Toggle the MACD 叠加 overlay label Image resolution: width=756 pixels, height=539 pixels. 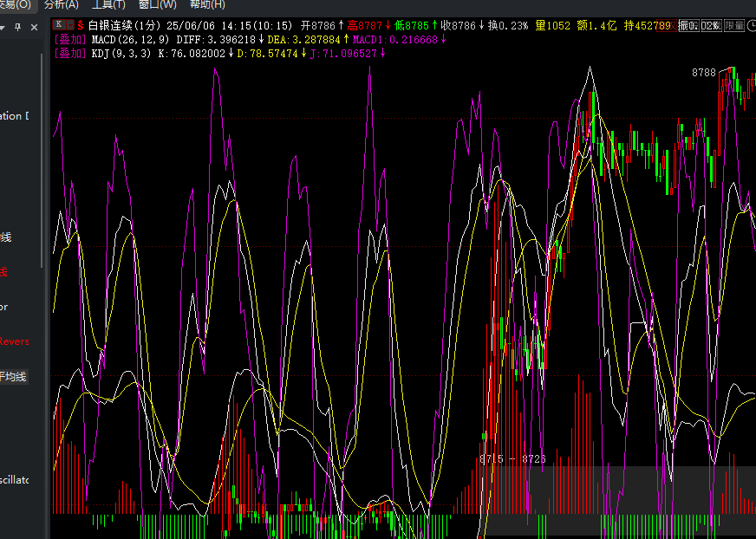click(x=70, y=40)
